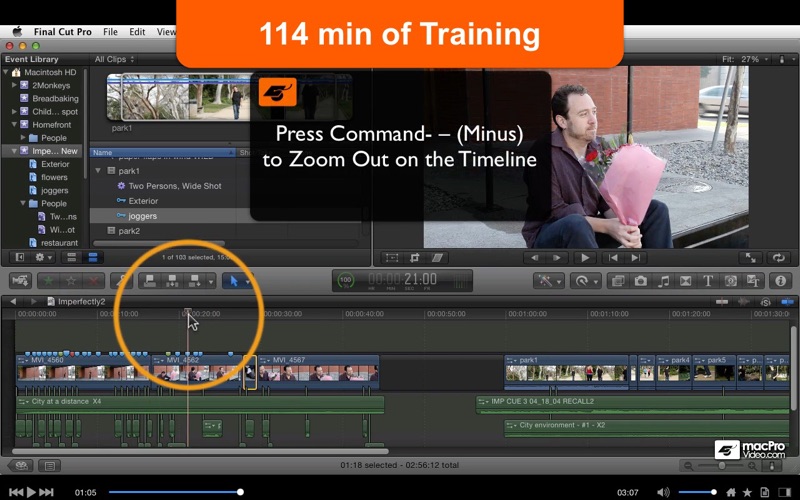
Task: Open the clip appearance options
Action: tap(771, 465)
